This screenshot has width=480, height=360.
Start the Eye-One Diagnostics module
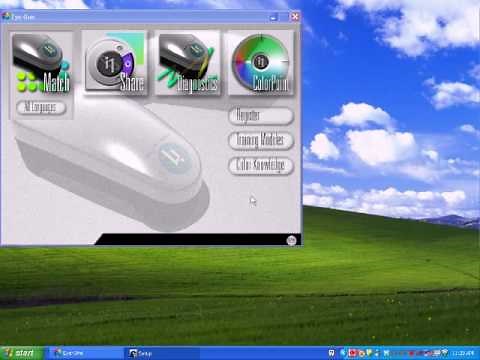(188, 63)
